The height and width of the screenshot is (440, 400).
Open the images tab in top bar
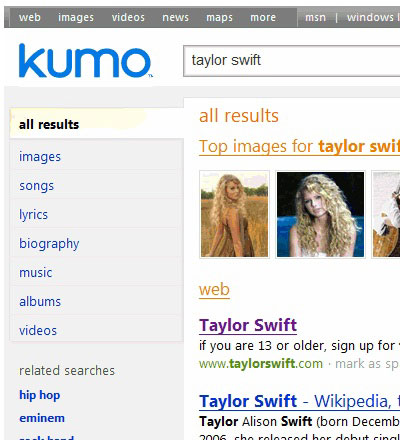(76, 17)
